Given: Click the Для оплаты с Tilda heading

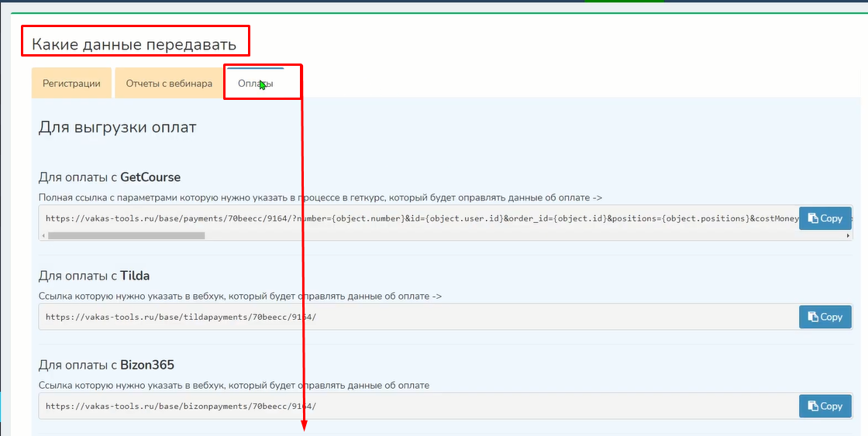Looking at the screenshot, I should [94, 276].
